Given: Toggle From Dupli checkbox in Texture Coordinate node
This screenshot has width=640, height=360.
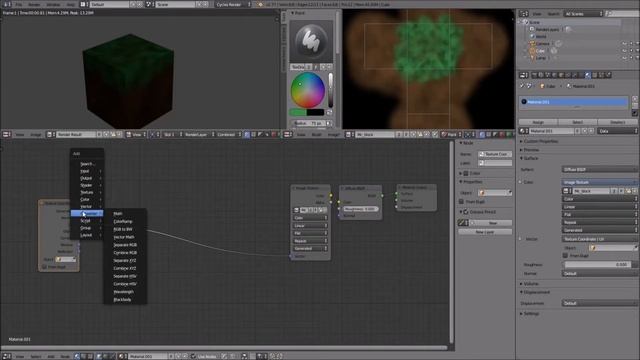Looking at the screenshot, I should (44, 267).
